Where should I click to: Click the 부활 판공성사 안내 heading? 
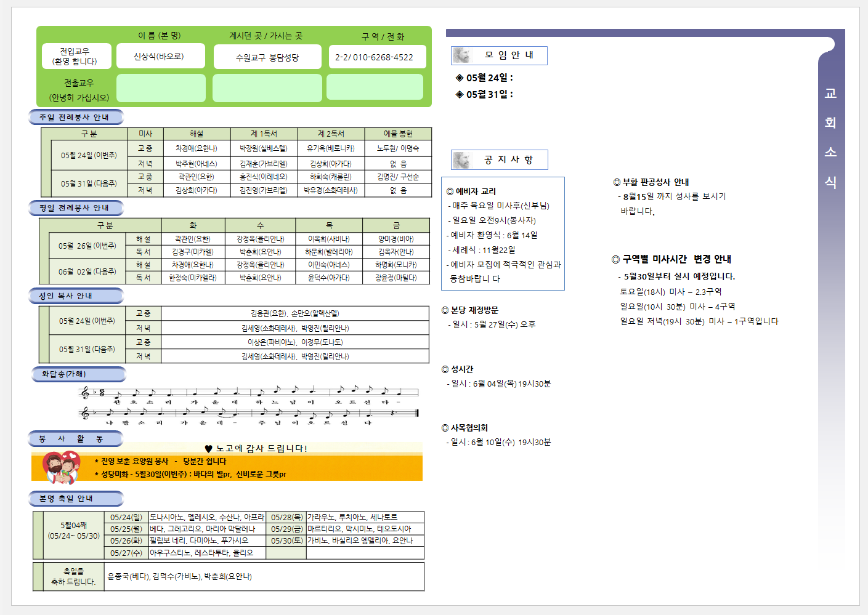tap(651, 182)
